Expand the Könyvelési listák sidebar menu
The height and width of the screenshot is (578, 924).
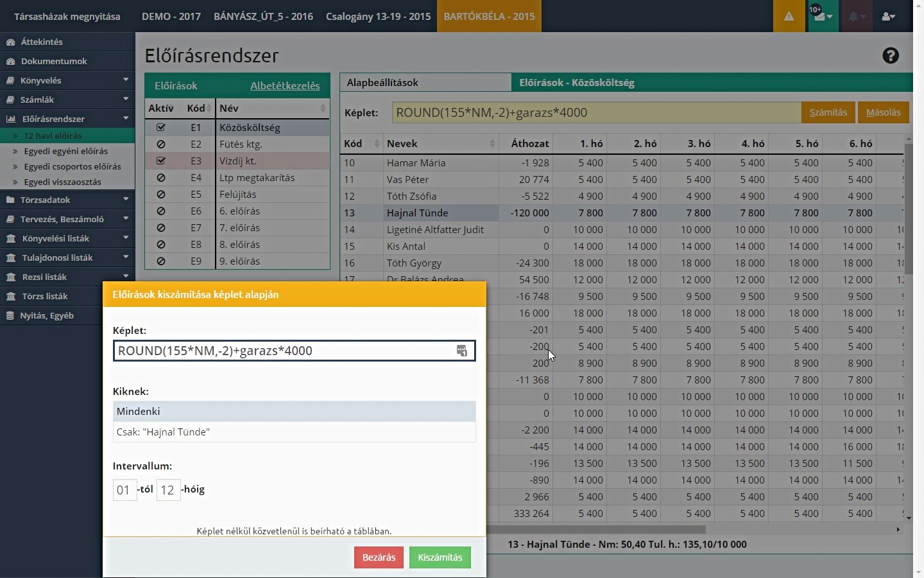[67, 238]
